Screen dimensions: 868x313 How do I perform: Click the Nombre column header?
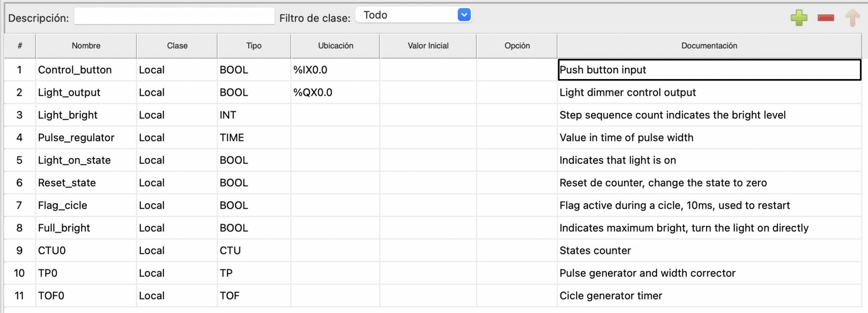pyautogui.click(x=86, y=46)
